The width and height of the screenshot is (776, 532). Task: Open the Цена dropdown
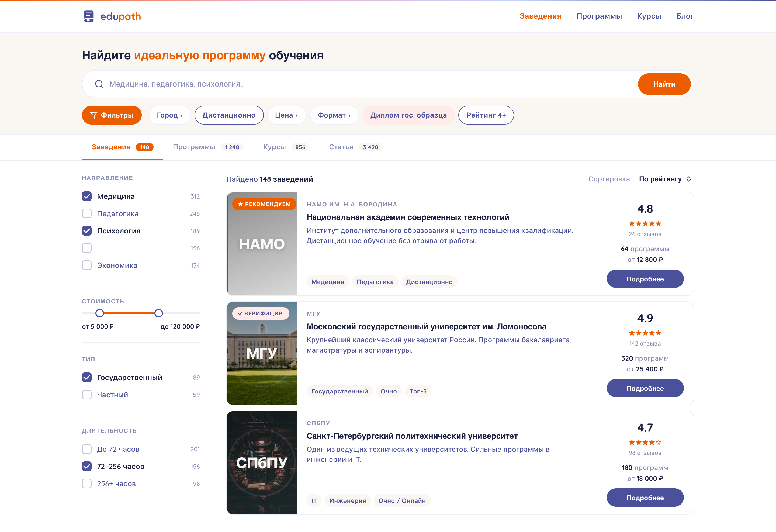[x=286, y=115]
